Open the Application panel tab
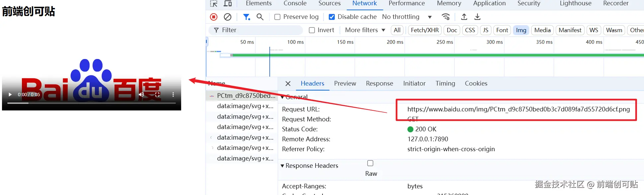Image resolution: width=644 pixels, height=195 pixels. tap(489, 3)
